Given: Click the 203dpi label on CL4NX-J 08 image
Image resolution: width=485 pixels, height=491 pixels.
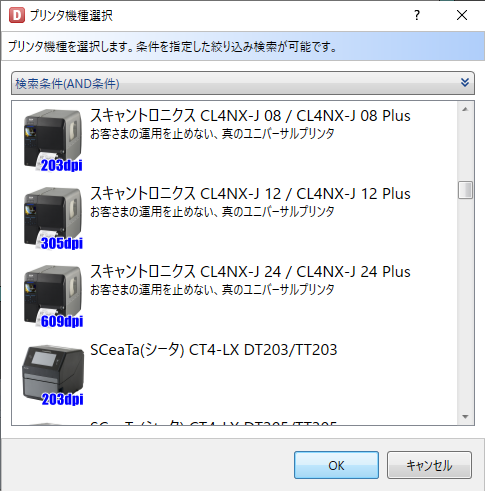Looking at the screenshot, I should tap(62, 165).
